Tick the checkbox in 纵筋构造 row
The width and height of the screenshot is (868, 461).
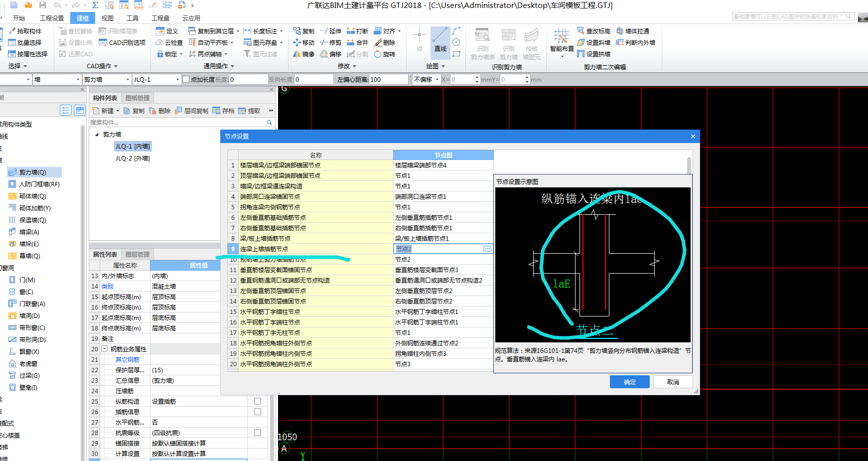[258, 401]
